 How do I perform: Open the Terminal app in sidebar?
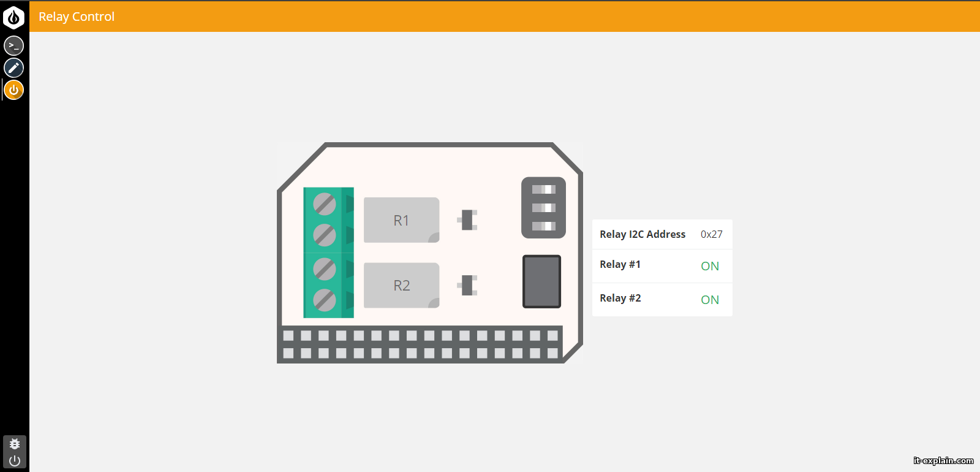[x=13, y=45]
